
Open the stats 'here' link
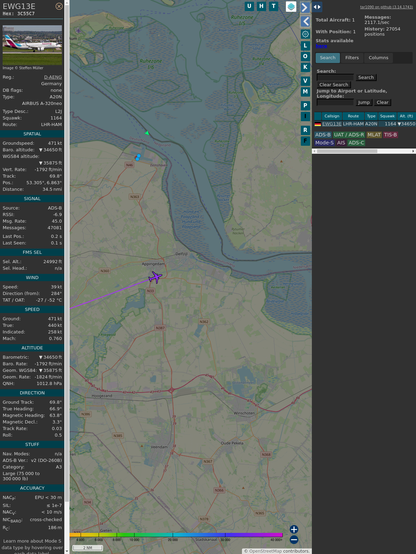click(x=321, y=46)
